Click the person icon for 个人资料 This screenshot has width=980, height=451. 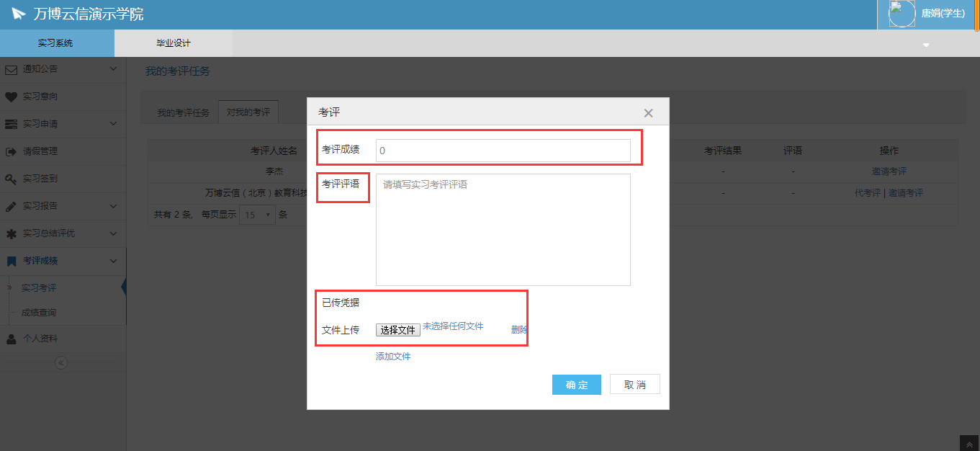(11, 339)
